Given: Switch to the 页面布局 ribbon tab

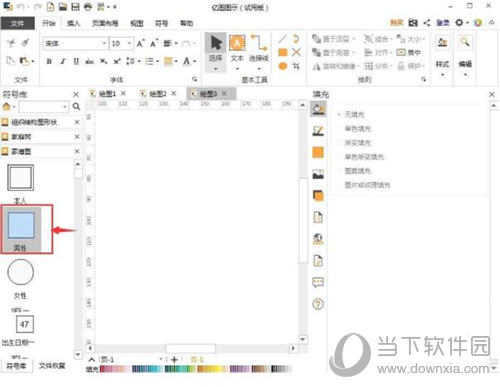Looking at the screenshot, I should [x=105, y=23].
